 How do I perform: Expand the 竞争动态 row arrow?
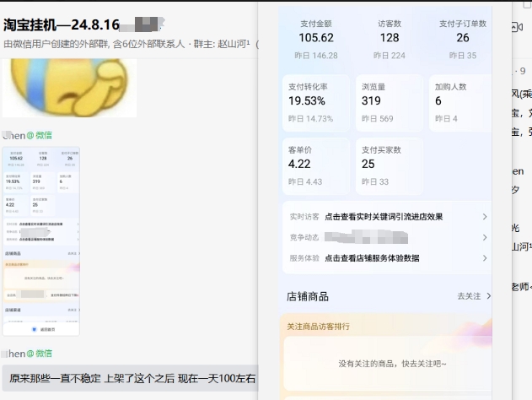484,238
